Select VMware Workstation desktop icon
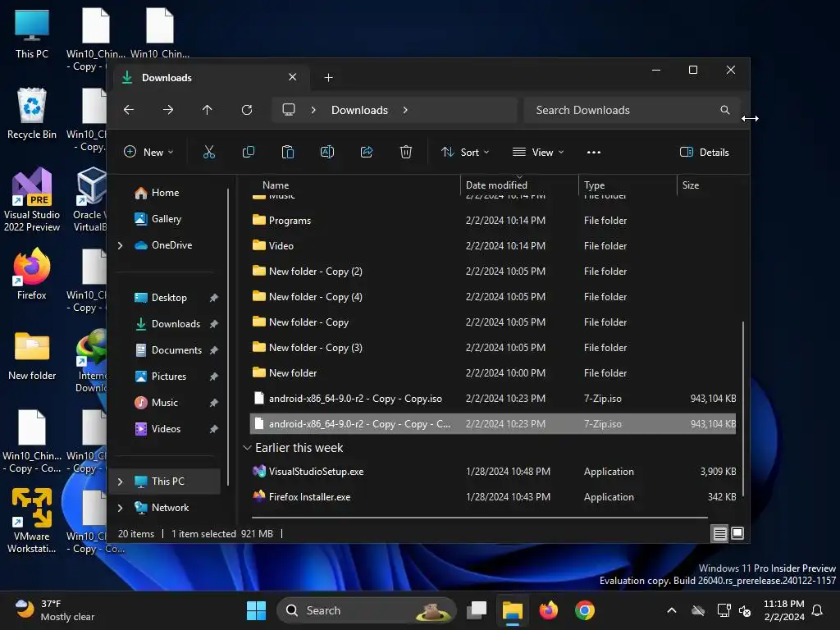This screenshot has height=630, width=840. click(x=32, y=521)
